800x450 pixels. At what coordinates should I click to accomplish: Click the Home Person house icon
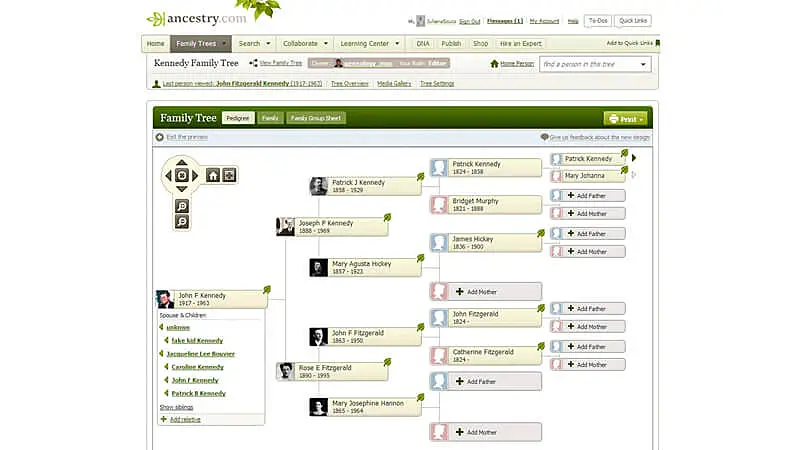point(494,64)
